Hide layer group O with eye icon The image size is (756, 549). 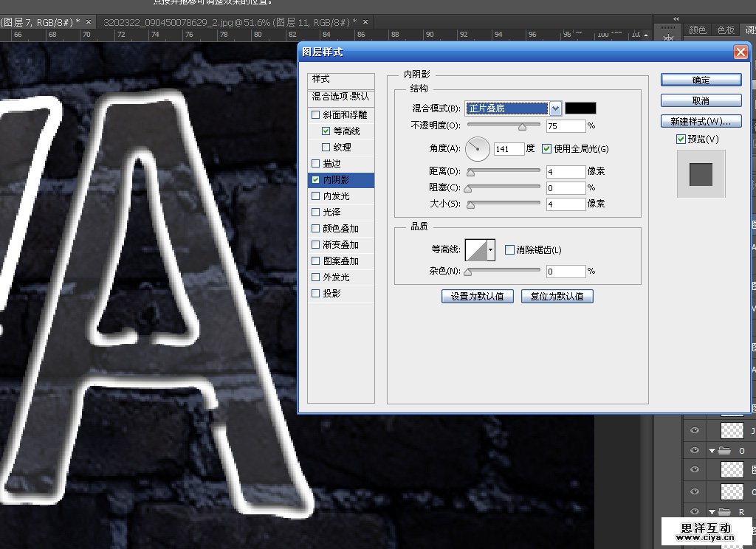694,451
